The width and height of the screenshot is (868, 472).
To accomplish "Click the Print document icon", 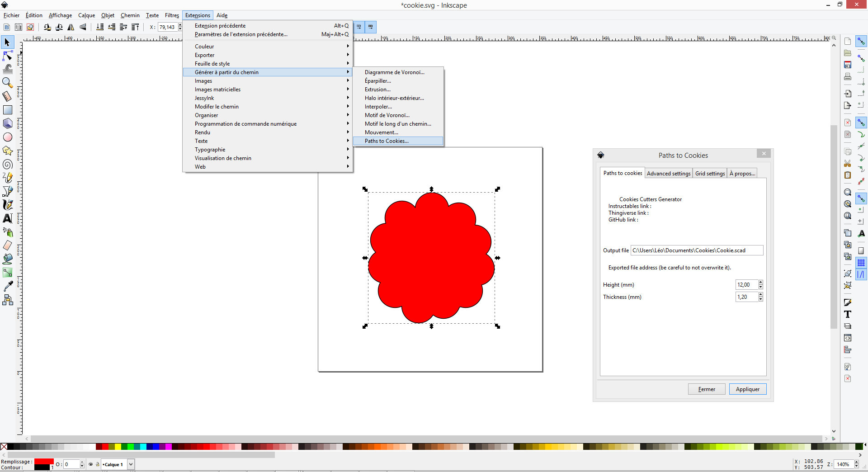I will pos(848,76).
